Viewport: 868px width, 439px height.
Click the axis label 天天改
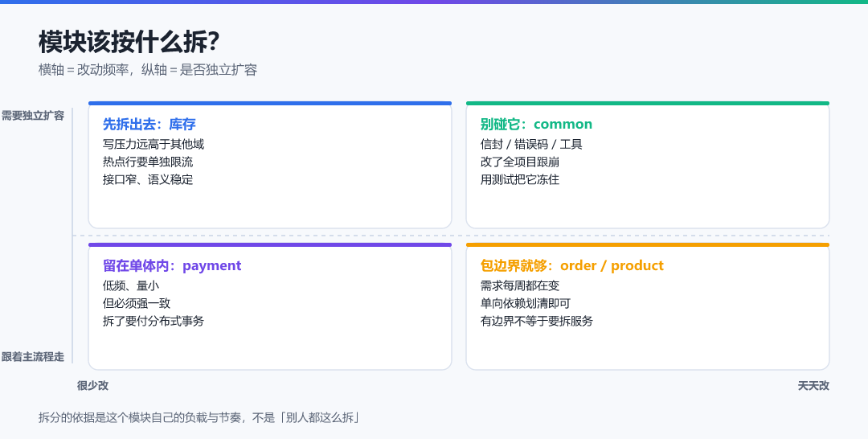tap(813, 386)
